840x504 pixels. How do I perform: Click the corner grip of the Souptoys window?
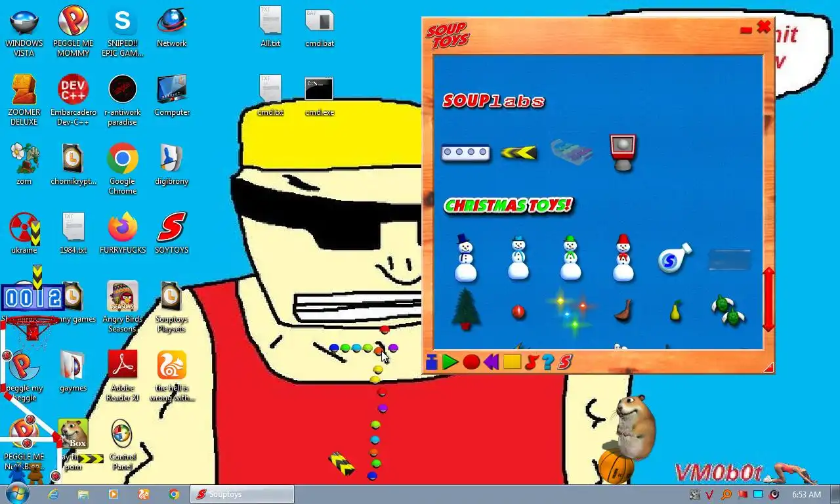click(x=768, y=367)
